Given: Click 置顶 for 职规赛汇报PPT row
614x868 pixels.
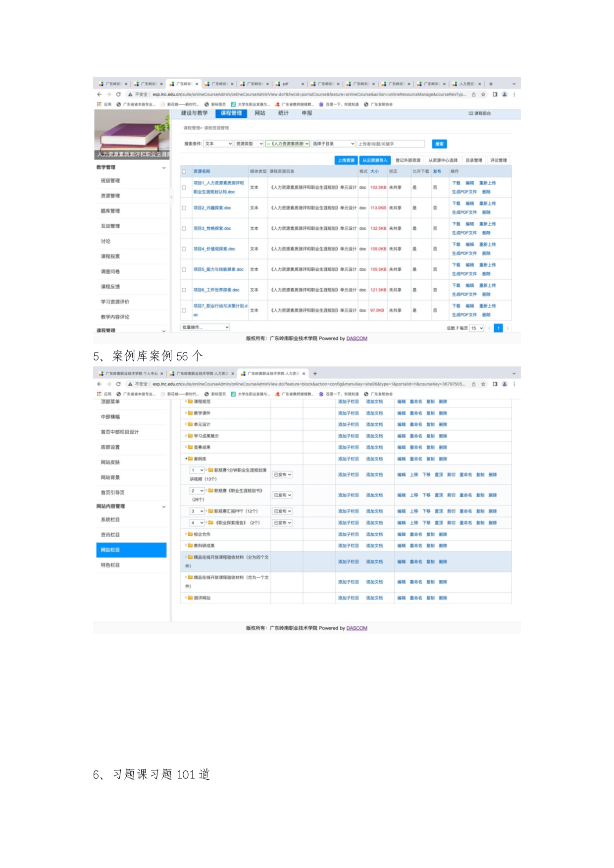Looking at the screenshot, I should tap(439, 511).
